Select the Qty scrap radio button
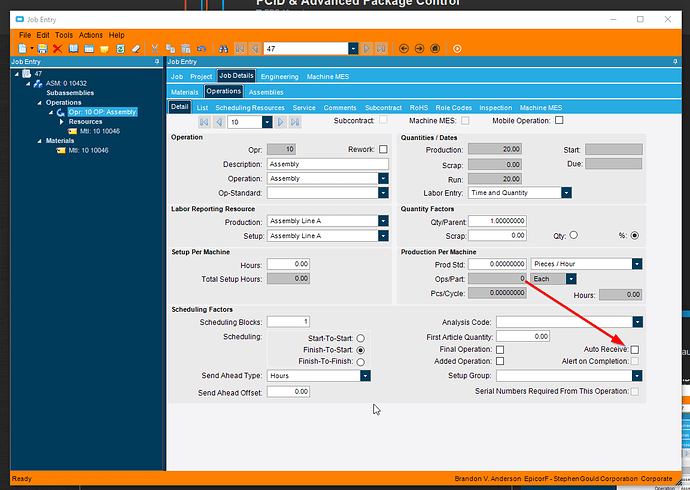This screenshot has height=490, width=690. pos(573,235)
